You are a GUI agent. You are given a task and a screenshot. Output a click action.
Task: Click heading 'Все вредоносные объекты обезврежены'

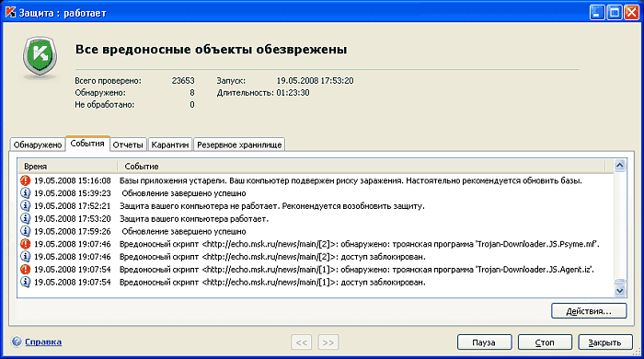point(211,50)
